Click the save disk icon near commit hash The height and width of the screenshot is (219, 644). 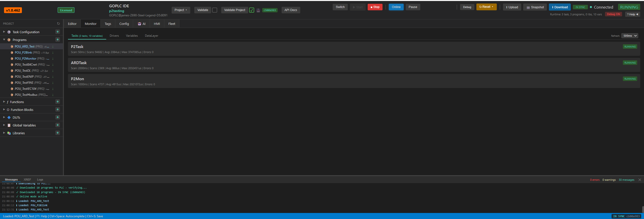coord(258,10)
